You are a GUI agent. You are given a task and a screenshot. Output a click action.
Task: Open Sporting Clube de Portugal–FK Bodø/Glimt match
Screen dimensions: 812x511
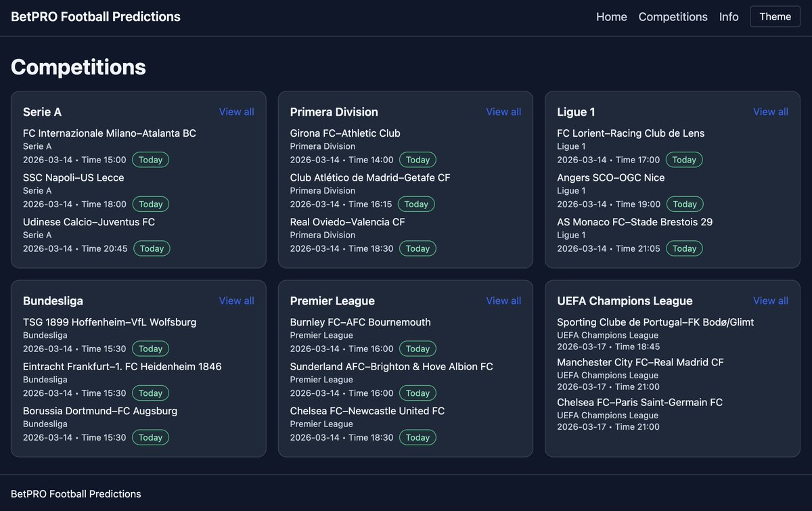(656, 322)
